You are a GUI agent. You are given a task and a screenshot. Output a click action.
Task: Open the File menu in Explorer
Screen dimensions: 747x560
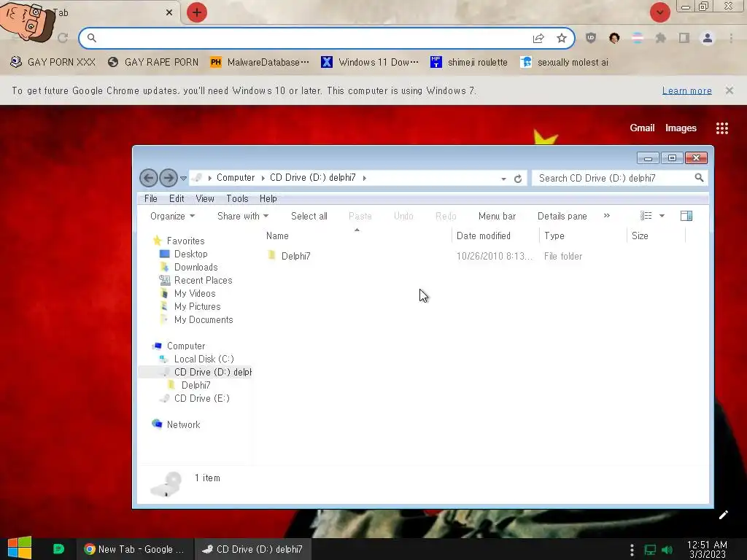[x=150, y=198]
